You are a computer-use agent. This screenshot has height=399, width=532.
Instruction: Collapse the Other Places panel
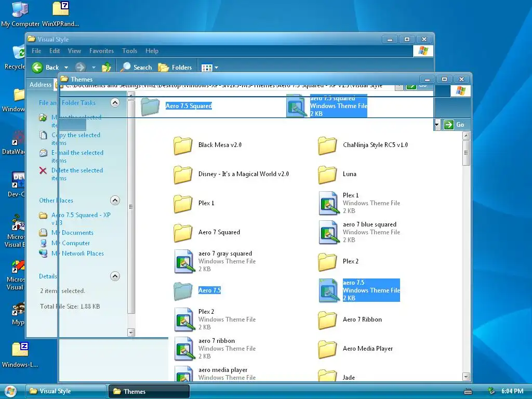115,200
